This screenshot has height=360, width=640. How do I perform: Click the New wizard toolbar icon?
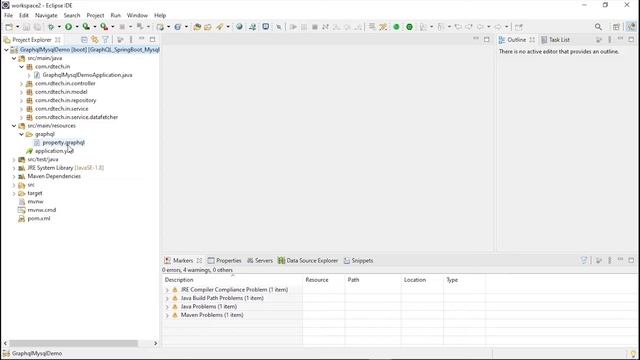coord(9,27)
